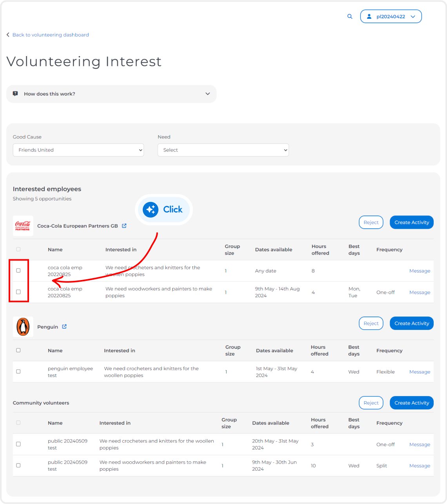Click the help icon beside How does this work
This screenshot has height=504, width=447.
pyautogui.click(x=15, y=94)
